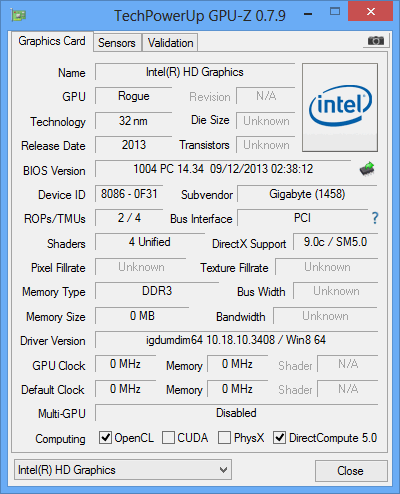Click the Driver Version value field
This screenshot has width=400, height=494.
pos(236,340)
